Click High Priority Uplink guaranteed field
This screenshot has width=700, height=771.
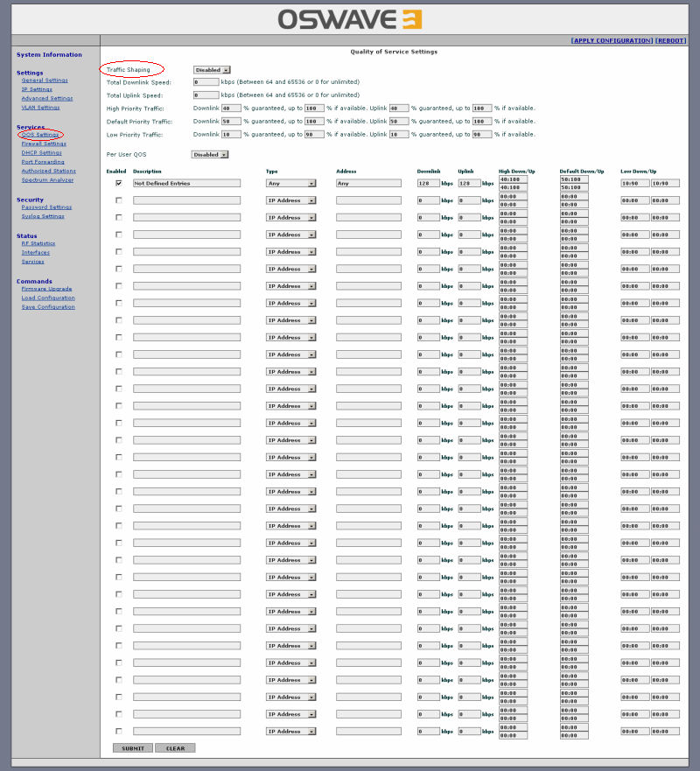399,109
